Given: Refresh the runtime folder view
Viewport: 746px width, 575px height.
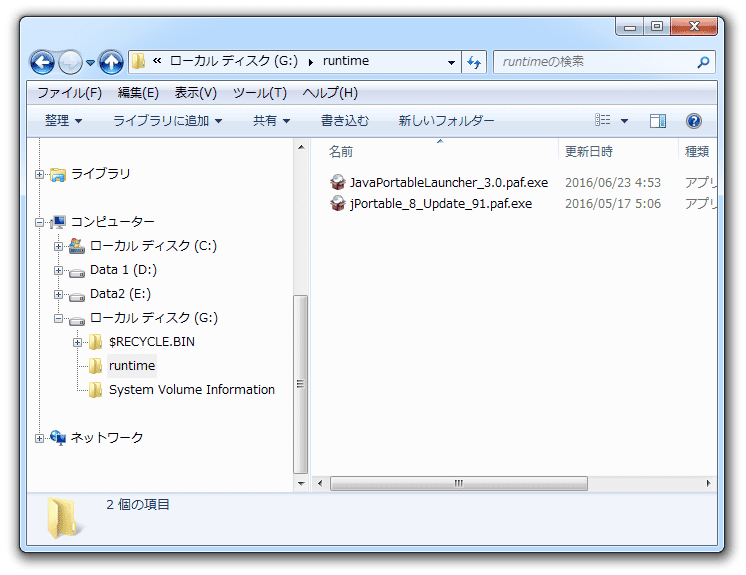Looking at the screenshot, I should (474, 62).
